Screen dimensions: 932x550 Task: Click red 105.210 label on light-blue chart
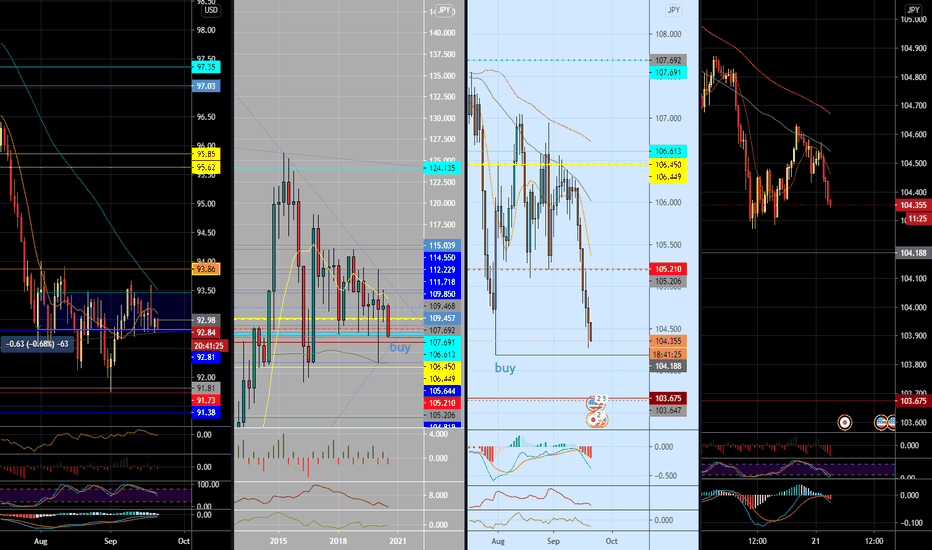[x=668, y=269]
